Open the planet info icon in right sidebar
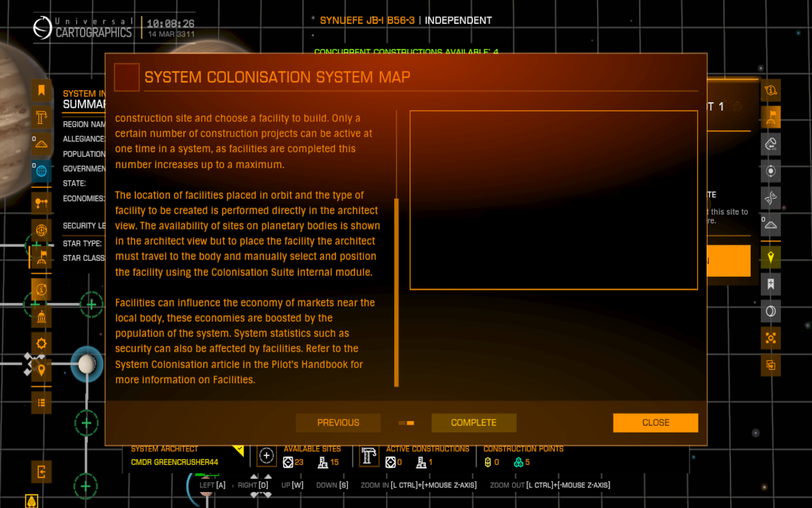Image resolution: width=812 pixels, height=508 pixels. (x=771, y=90)
